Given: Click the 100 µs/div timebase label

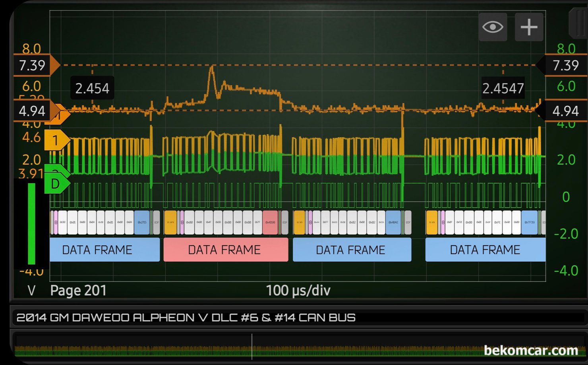Looking at the screenshot, I should pyautogui.click(x=298, y=290).
